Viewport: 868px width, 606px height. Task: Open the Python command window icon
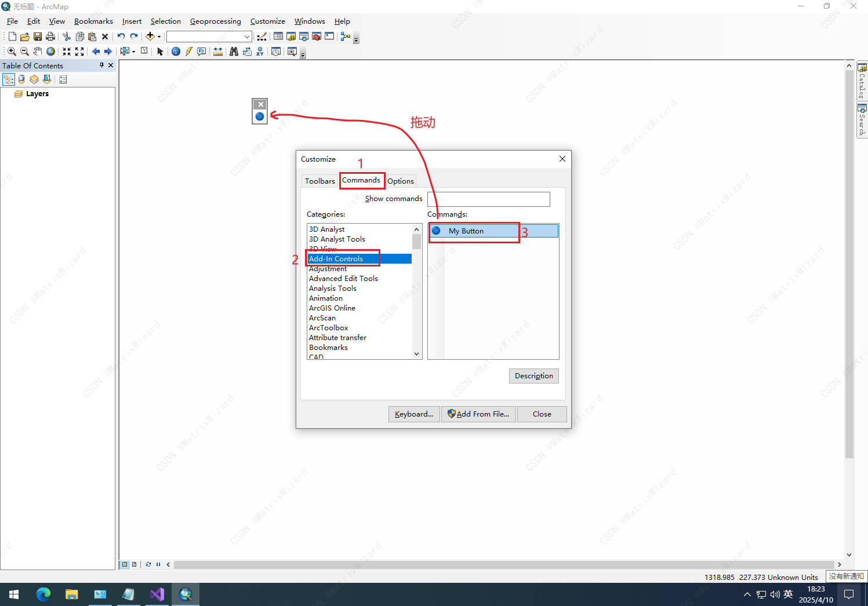(x=329, y=36)
